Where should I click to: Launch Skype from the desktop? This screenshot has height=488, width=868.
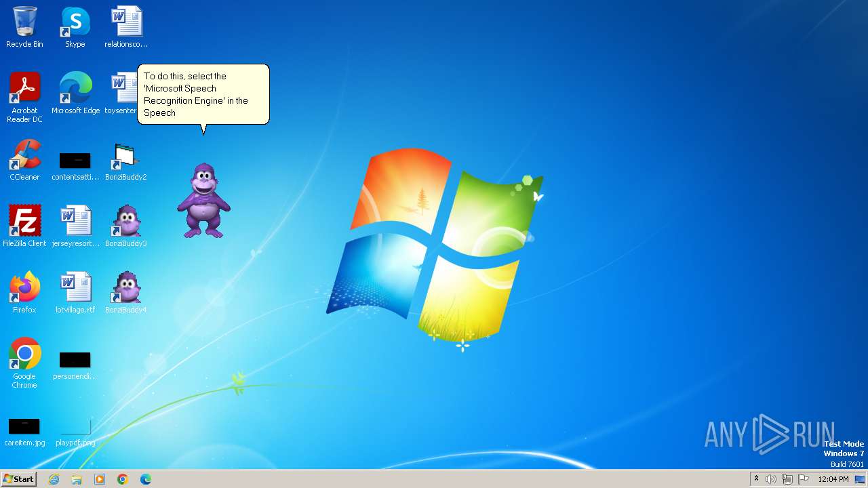click(75, 27)
